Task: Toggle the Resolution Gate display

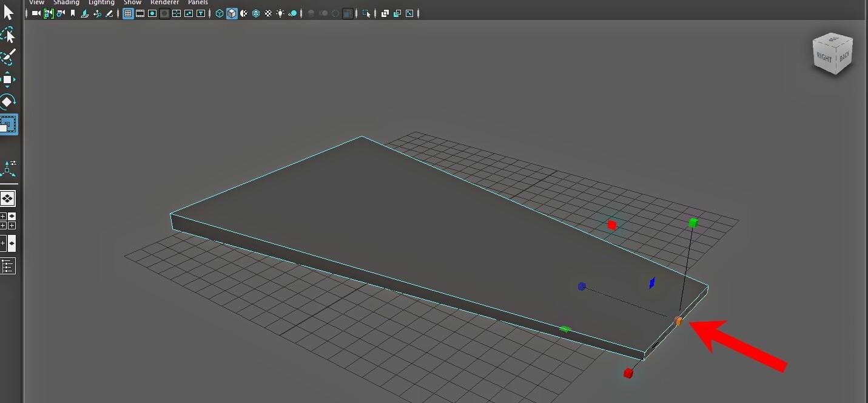Action: click(152, 13)
